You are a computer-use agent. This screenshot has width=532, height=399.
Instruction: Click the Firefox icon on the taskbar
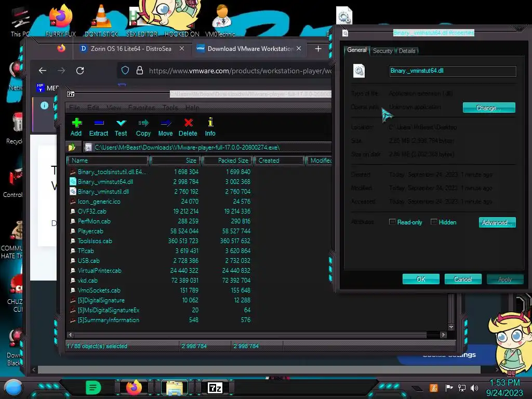point(134,387)
